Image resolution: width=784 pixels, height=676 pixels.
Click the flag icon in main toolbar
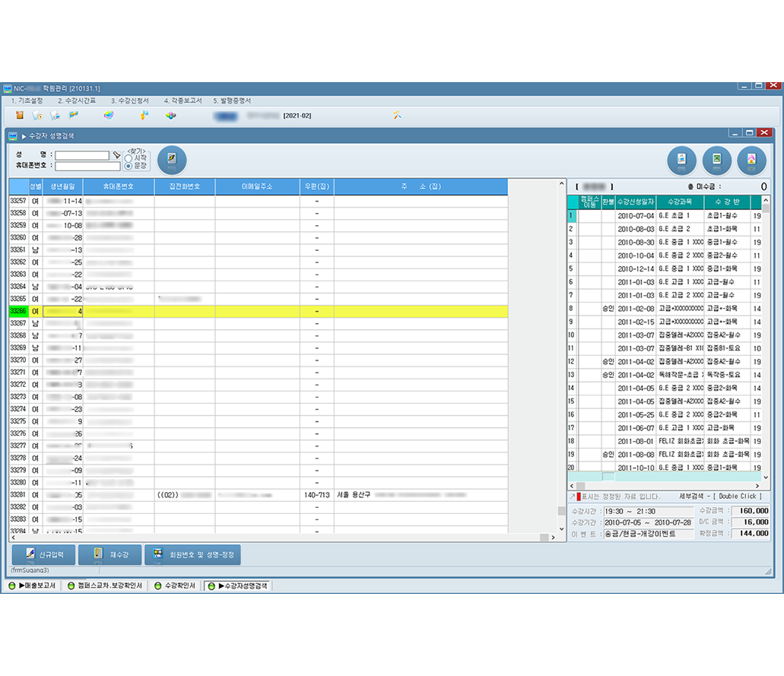tap(74, 116)
